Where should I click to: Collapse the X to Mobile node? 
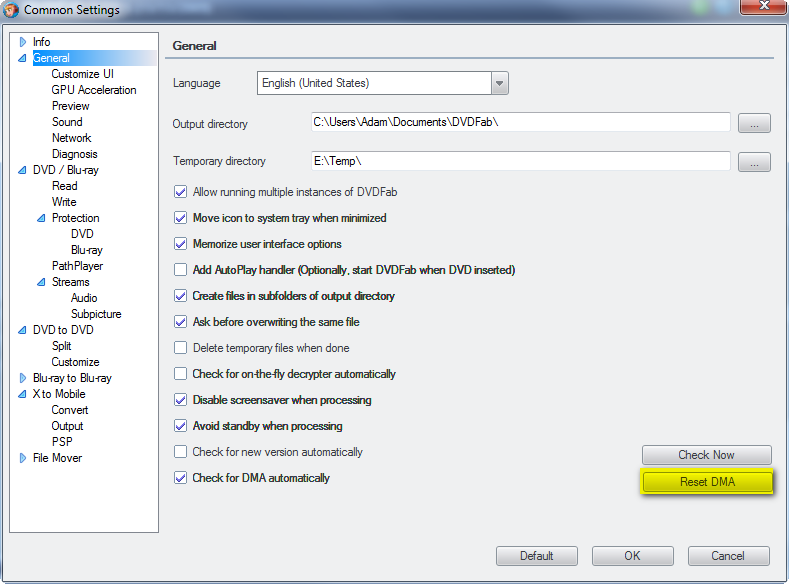pos(22,394)
